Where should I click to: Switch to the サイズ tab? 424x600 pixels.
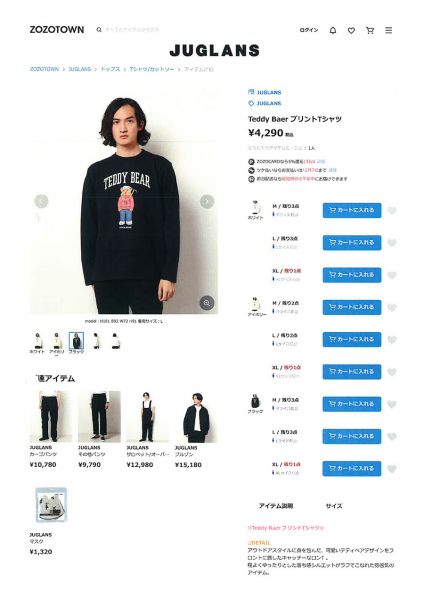tap(334, 506)
